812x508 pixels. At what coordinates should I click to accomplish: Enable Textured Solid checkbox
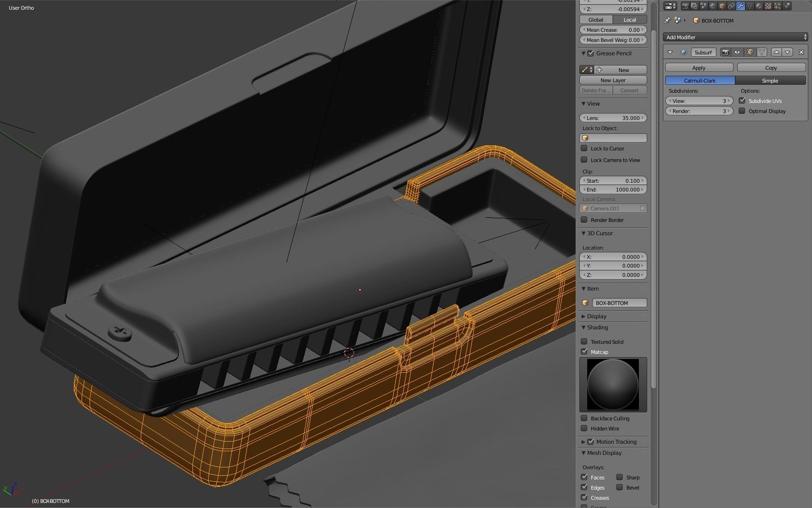(584, 341)
